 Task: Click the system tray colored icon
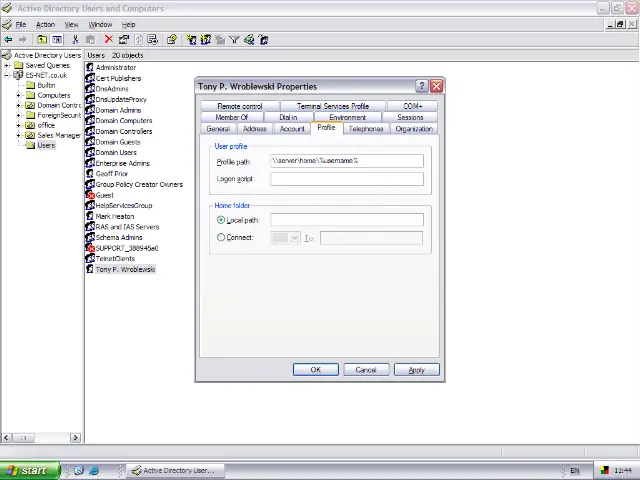(604, 471)
